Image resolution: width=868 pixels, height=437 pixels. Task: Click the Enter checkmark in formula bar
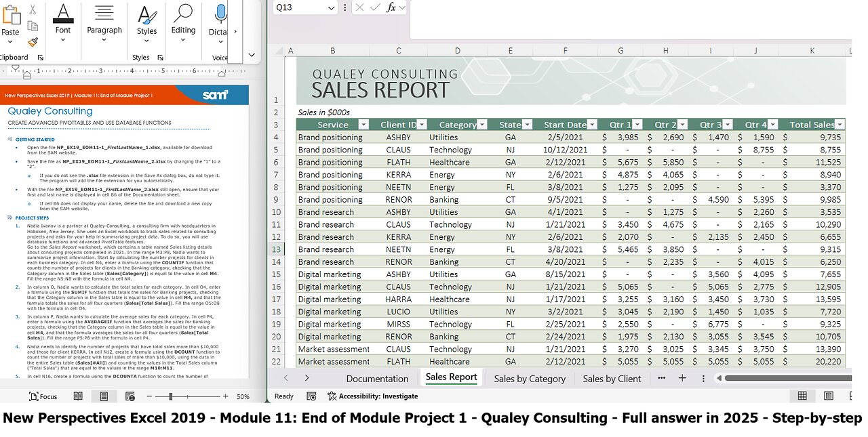pyautogui.click(x=374, y=7)
